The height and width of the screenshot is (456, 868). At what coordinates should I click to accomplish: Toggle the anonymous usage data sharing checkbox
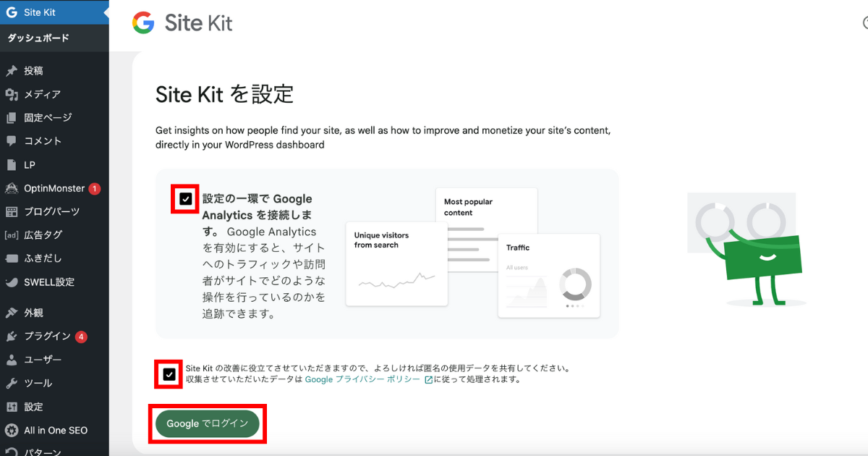point(169,374)
